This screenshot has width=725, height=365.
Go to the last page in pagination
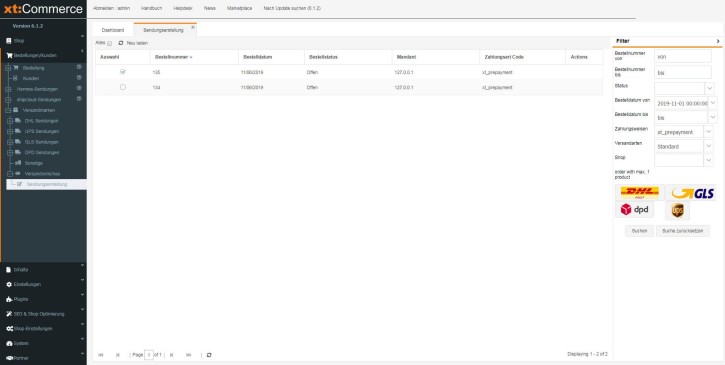pos(189,355)
